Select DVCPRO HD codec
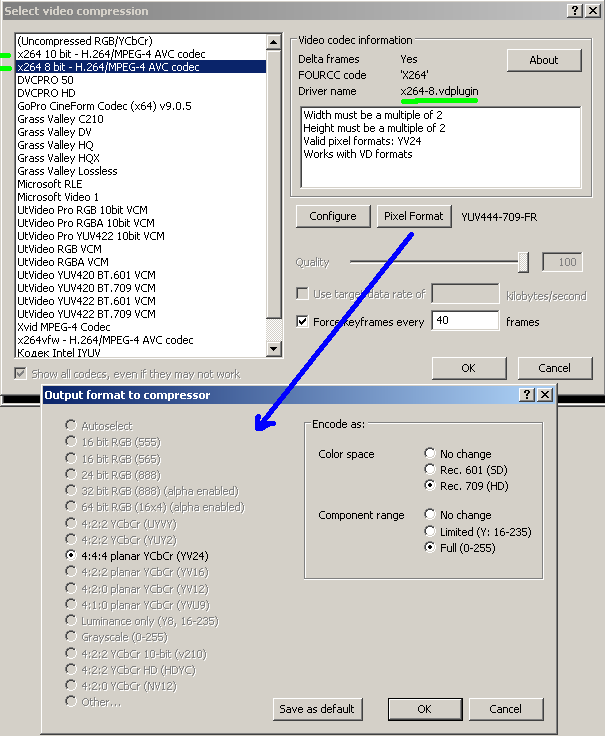This screenshot has width=605, height=736. click(x=141, y=93)
